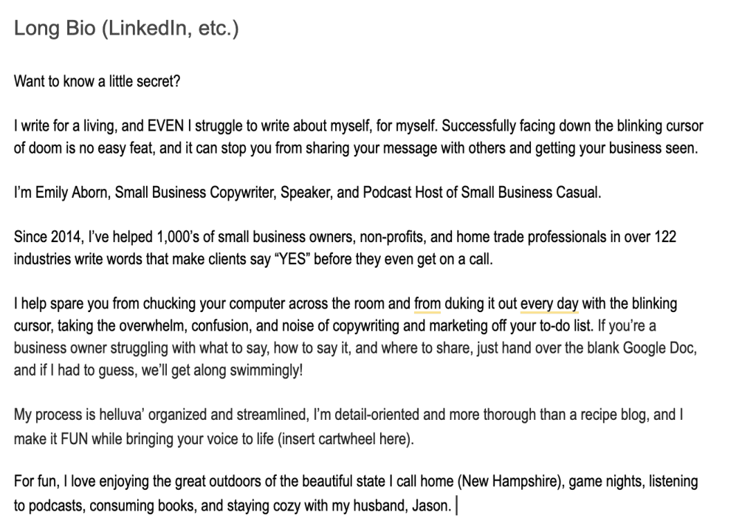This screenshot has width=756, height=532.
Task: Click '(insert cartwheel here)' parenthetical
Action: 346,439
